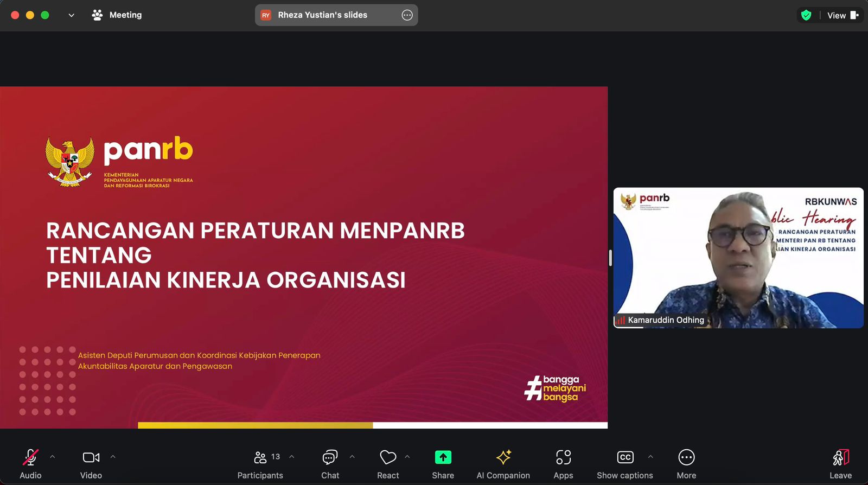
Task: Unmute microphone with the Audio button
Action: [x=30, y=464]
